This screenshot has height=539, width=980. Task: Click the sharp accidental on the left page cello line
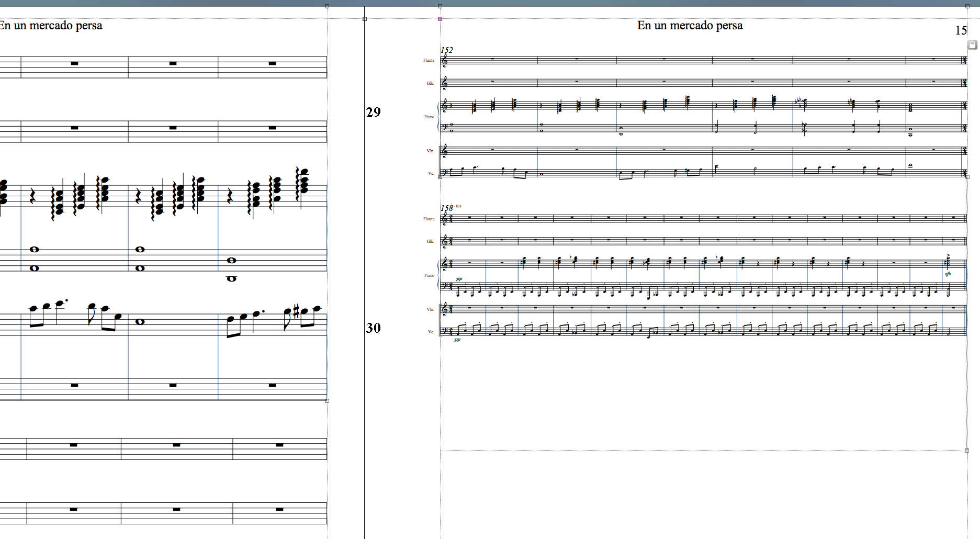tap(296, 312)
